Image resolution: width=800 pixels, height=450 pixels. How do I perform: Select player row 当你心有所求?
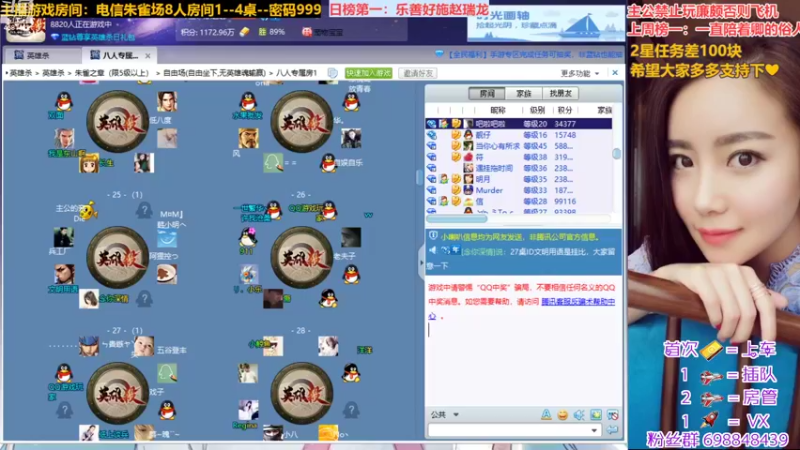[519, 146]
